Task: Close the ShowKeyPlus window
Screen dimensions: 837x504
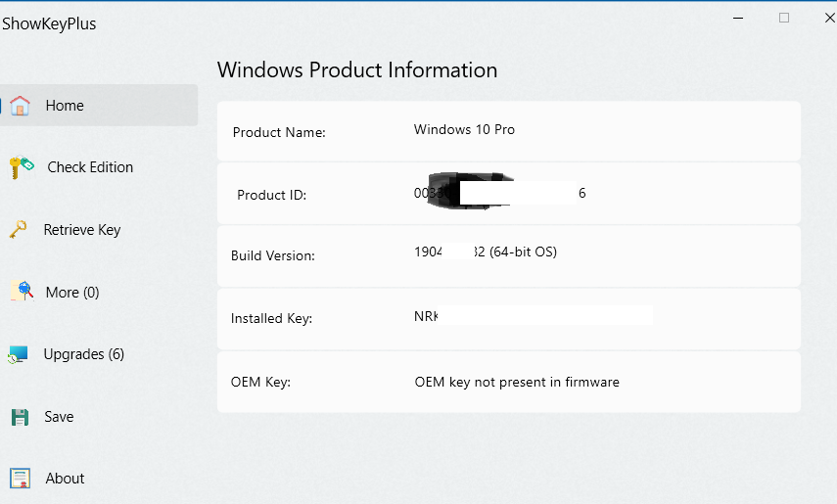Action: click(x=829, y=18)
